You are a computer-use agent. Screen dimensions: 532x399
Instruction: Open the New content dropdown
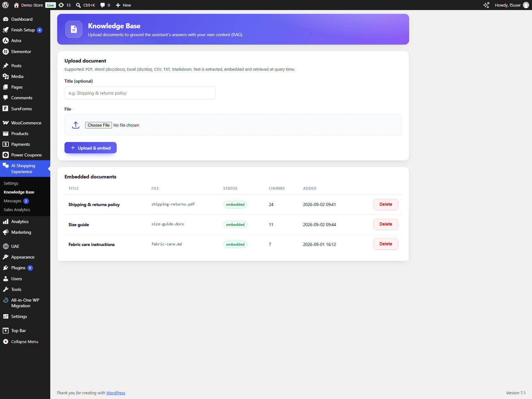point(123,5)
